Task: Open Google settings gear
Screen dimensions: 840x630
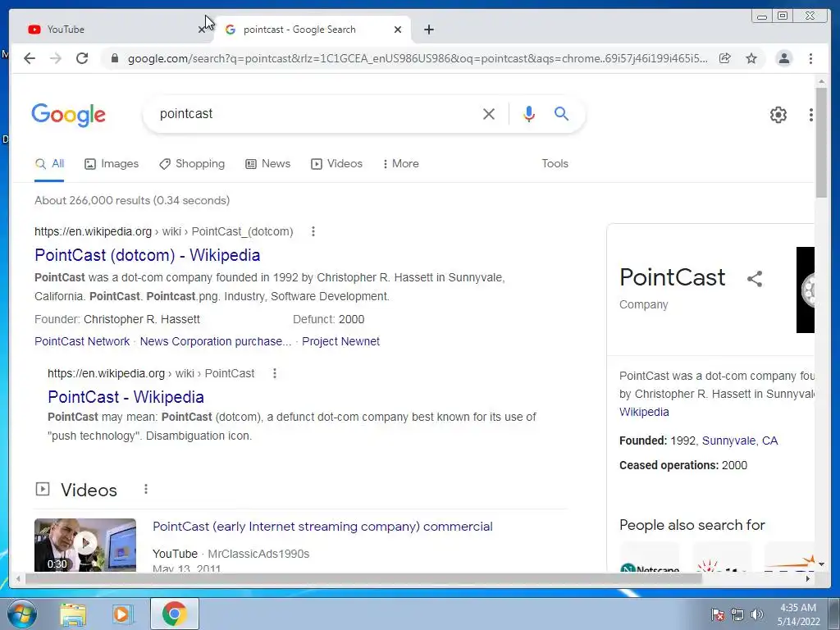Action: click(778, 115)
